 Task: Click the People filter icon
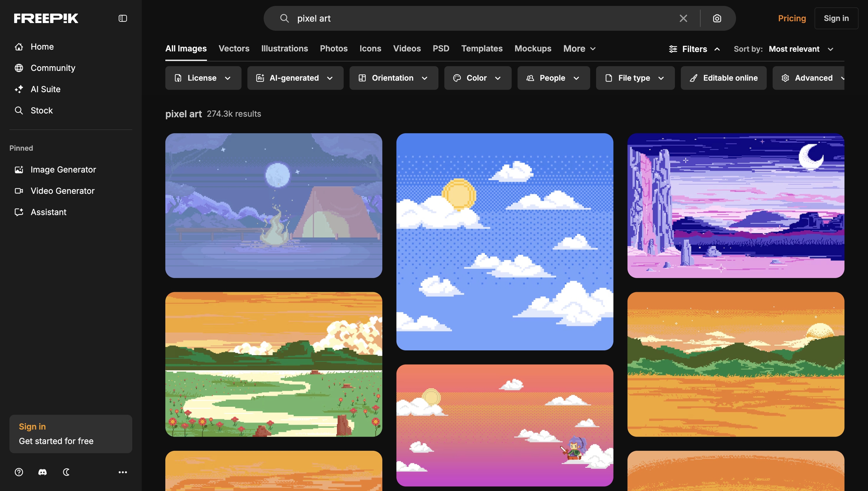pos(530,78)
